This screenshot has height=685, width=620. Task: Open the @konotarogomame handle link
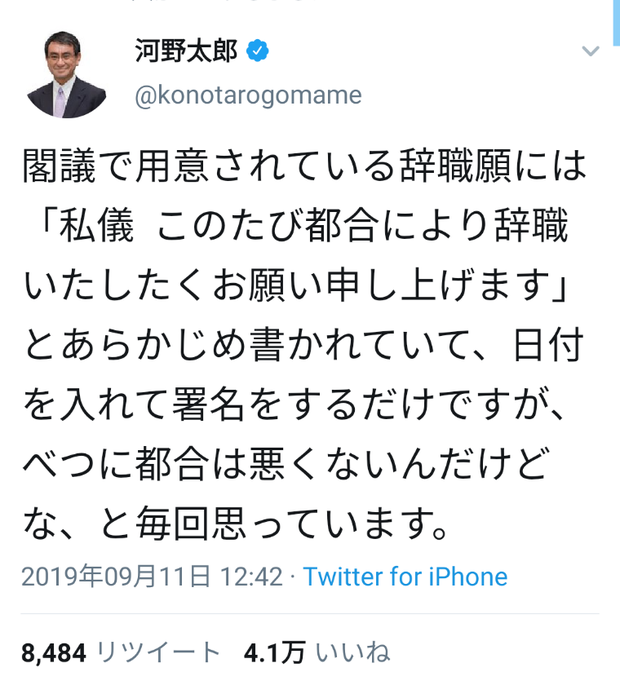(x=248, y=95)
